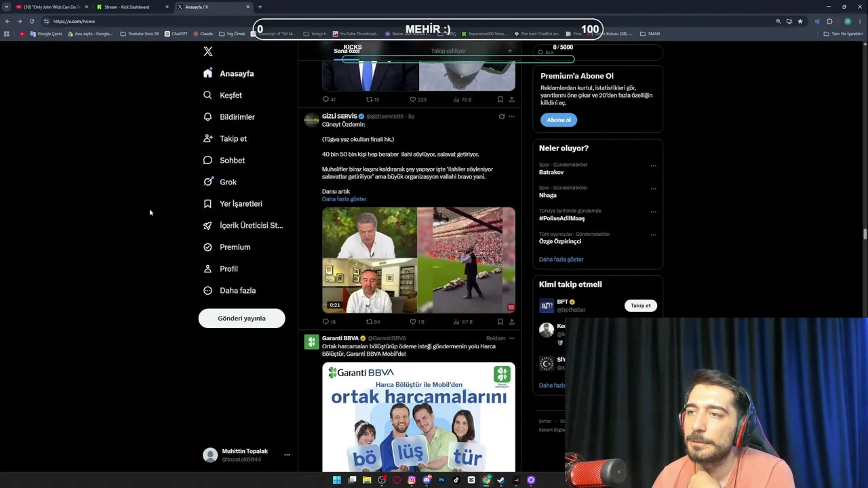Open Takip et in the sidebar

click(225, 138)
